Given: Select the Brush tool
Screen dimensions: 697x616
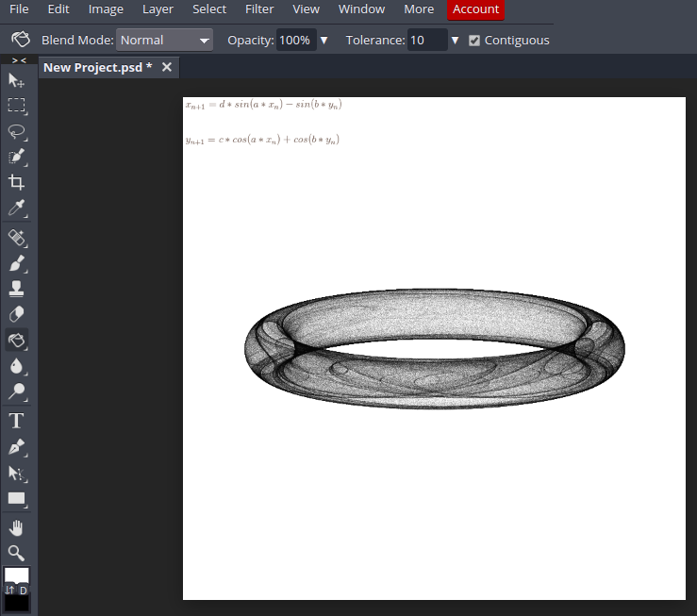Looking at the screenshot, I should pyautogui.click(x=17, y=264).
